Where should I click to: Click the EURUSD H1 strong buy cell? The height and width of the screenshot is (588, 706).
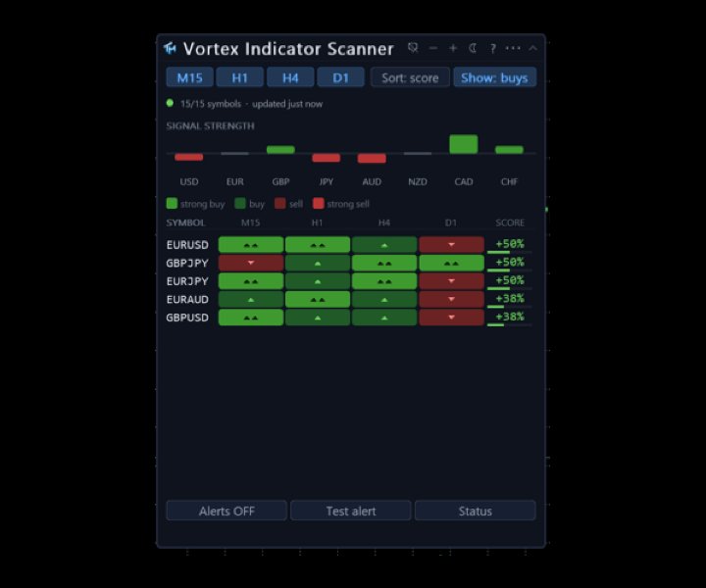click(x=318, y=245)
